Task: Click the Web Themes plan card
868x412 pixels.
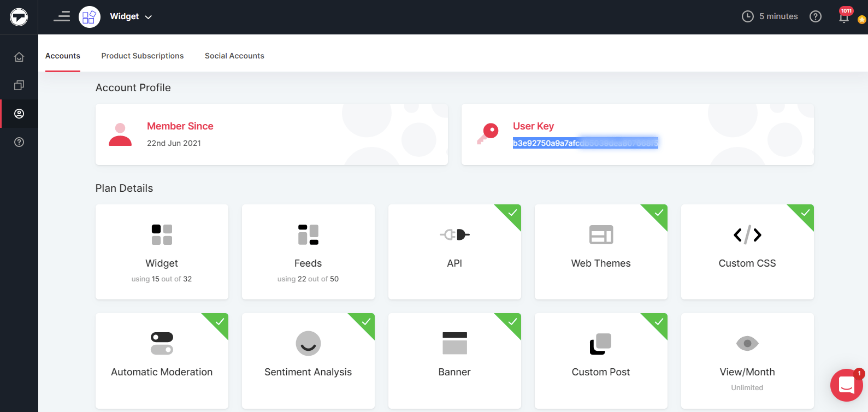Action: coord(601,252)
